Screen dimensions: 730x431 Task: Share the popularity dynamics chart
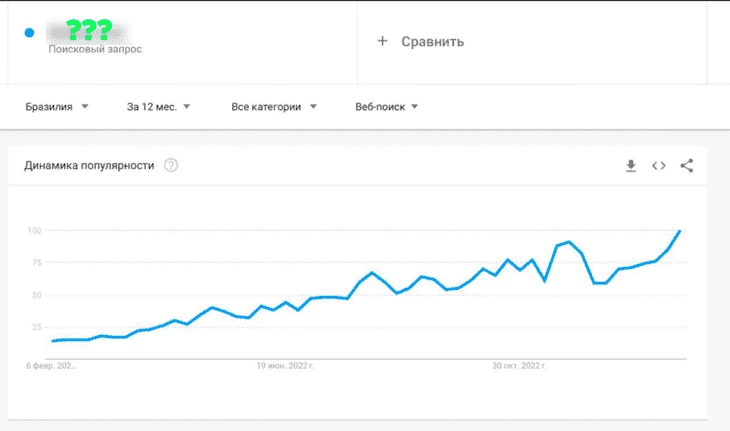(687, 166)
